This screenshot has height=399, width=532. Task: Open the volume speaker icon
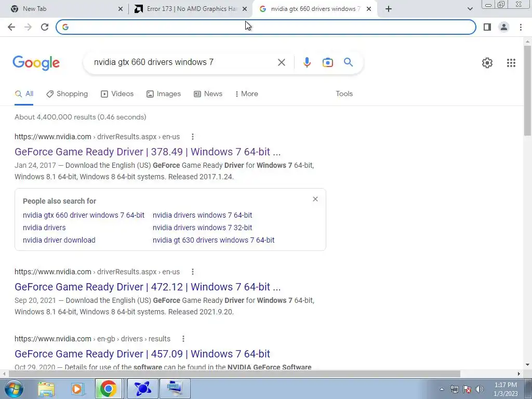coord(479,389)
